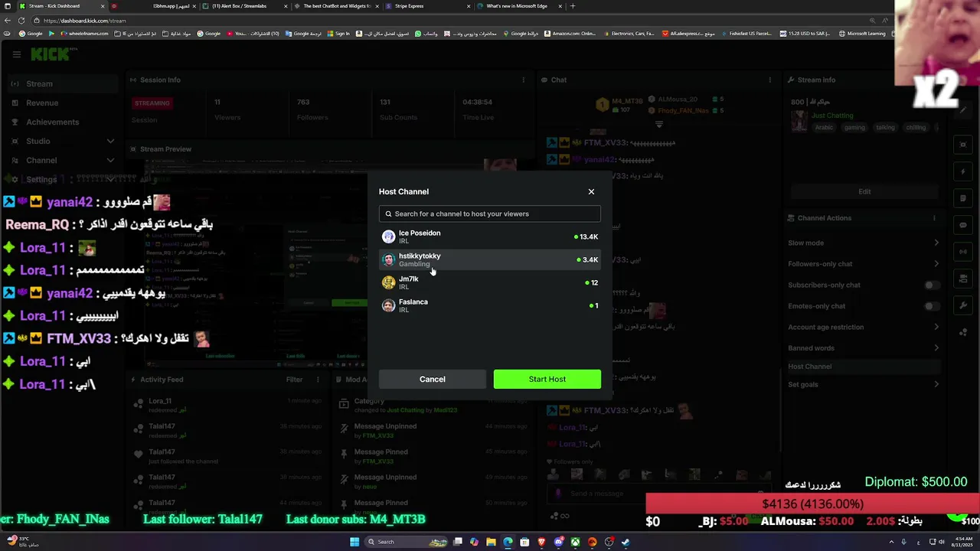Open OBS Studio from taskbar
980x551 pixels.
(x=609, y=542)
